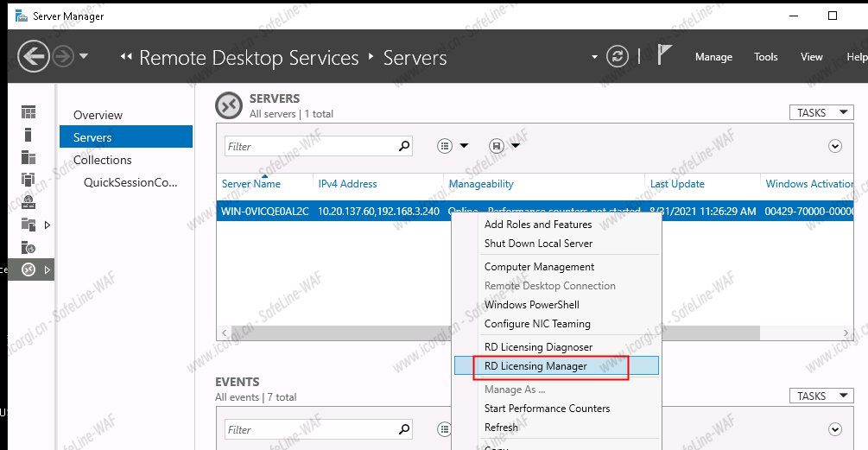Open the fifth sidebar role icon below All Servers
Viewport: 868px width, 450px height.
click(29, 202)
